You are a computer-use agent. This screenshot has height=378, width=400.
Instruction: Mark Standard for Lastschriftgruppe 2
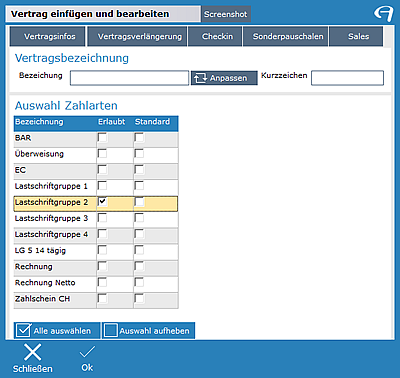[139, 202]
